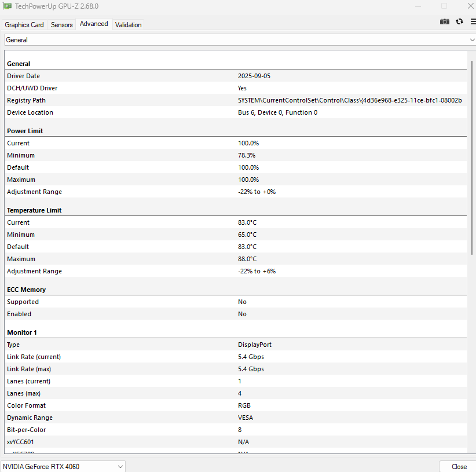Image resolution: width=476 pixels, height=472 pixels.
Task: Click the Temperature Limit section header
Action: (34, 210)
